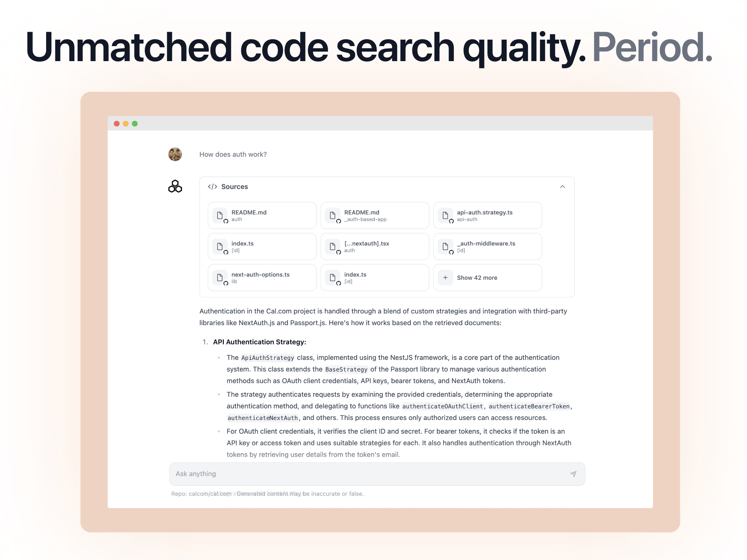
Task: Click the README.md _auth-based-app file
Action: [376, 215]
